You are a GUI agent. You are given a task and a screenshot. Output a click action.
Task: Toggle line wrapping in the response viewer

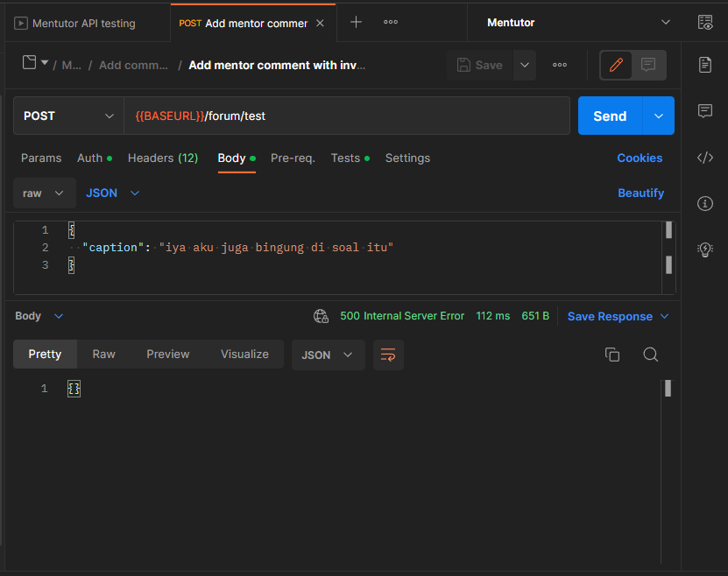pos(388,355)
